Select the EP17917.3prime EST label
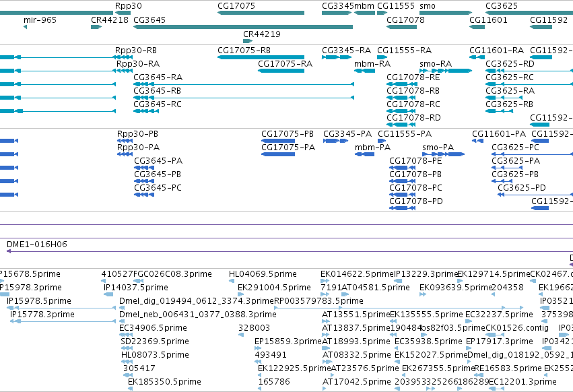 pos(500,341)
